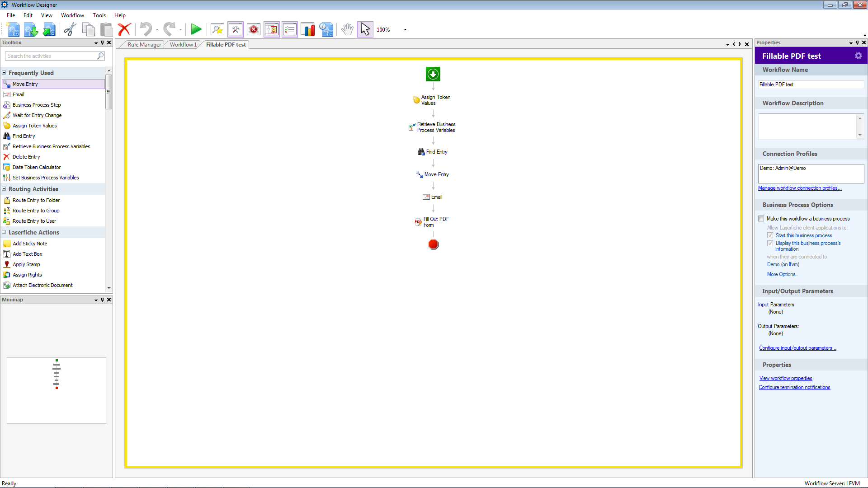Click the bar chart statistics icon
Screen dimensions: 868x488
[308, 30]
